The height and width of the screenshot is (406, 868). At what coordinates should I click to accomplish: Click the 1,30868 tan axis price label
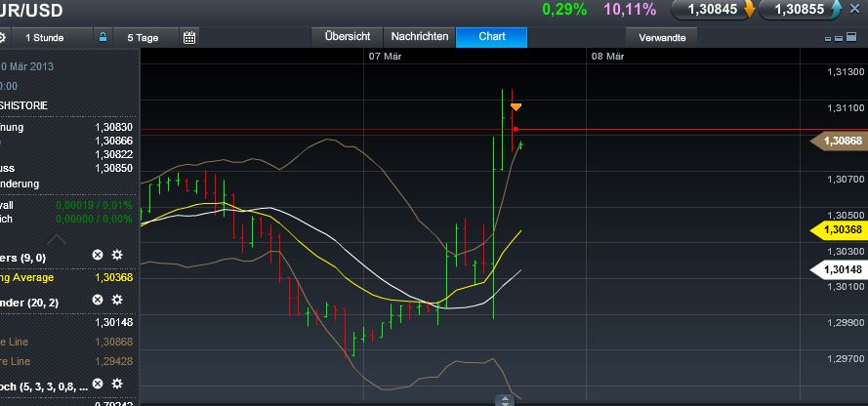click(x=840, y=142)
